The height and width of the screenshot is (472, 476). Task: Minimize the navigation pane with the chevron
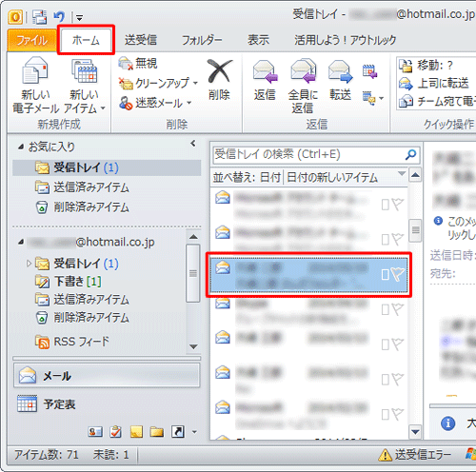click(193, 144)
